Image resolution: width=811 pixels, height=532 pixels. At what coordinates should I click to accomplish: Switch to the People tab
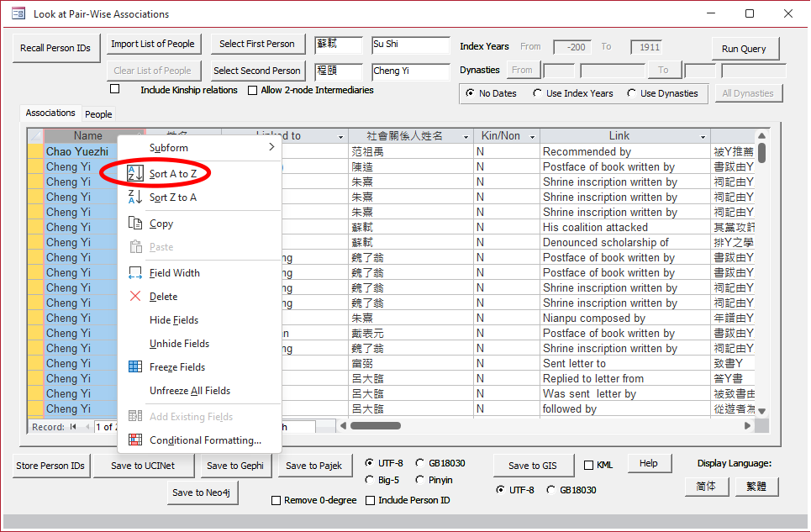(98, 114)
